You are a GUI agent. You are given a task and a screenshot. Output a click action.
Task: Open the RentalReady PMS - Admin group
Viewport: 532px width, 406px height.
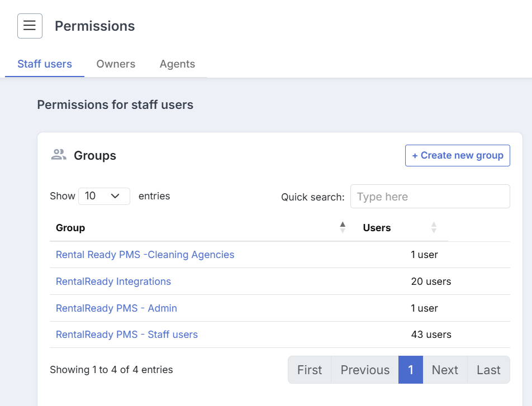click(116, 308)
